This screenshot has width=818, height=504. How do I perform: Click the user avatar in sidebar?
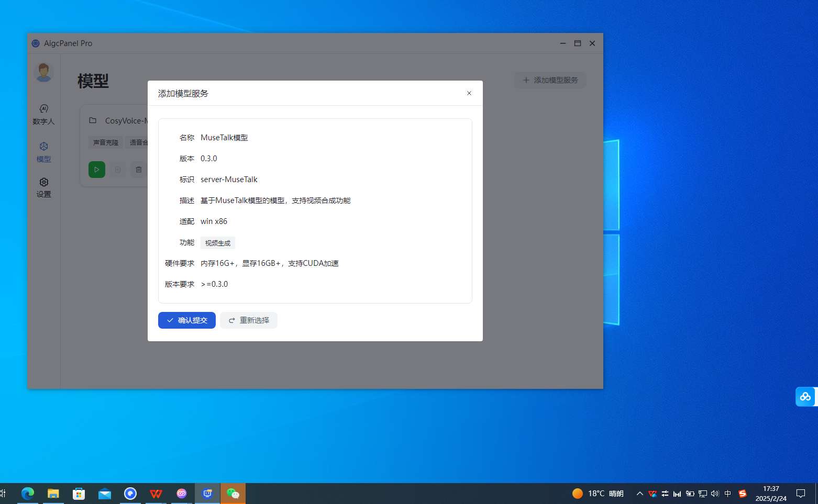(x=43, y=72)
